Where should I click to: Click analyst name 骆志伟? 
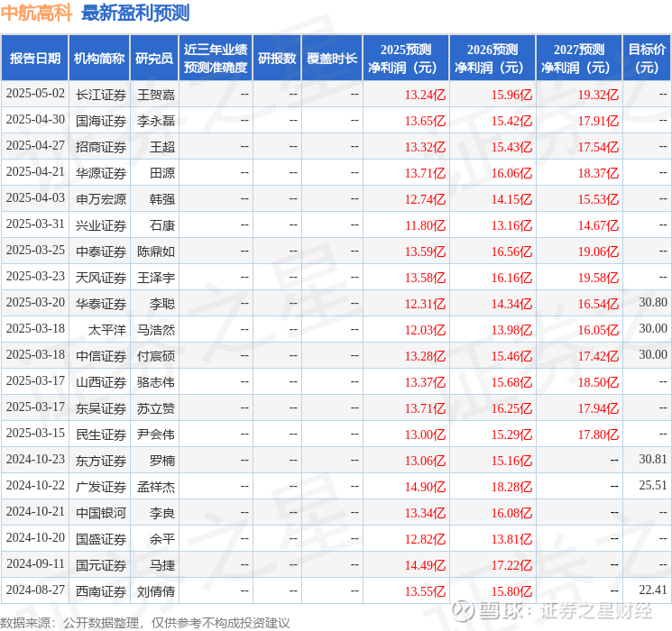click(156, 382)
